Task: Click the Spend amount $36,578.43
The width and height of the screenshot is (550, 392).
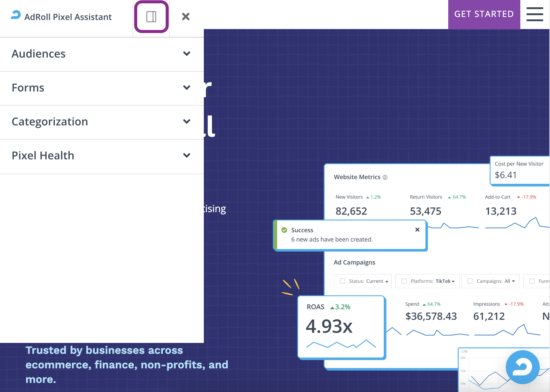Action: [x=431, y=316]
